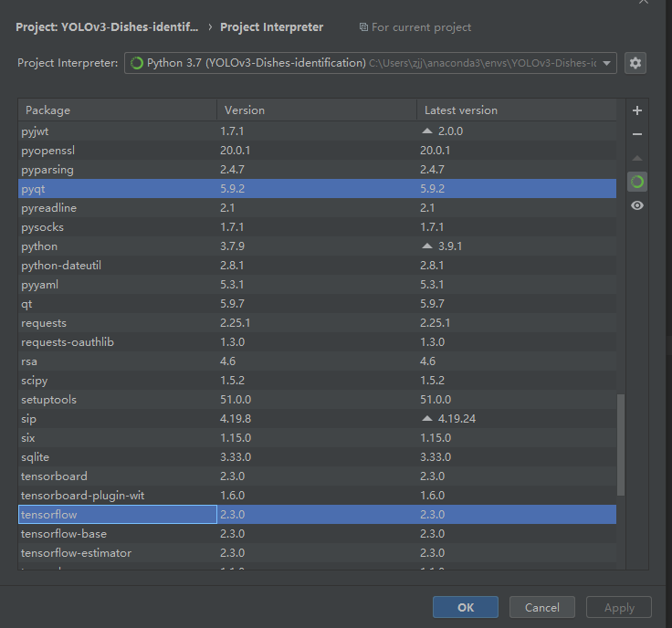Click the upgrade package arrow icon

coord(637,158)
